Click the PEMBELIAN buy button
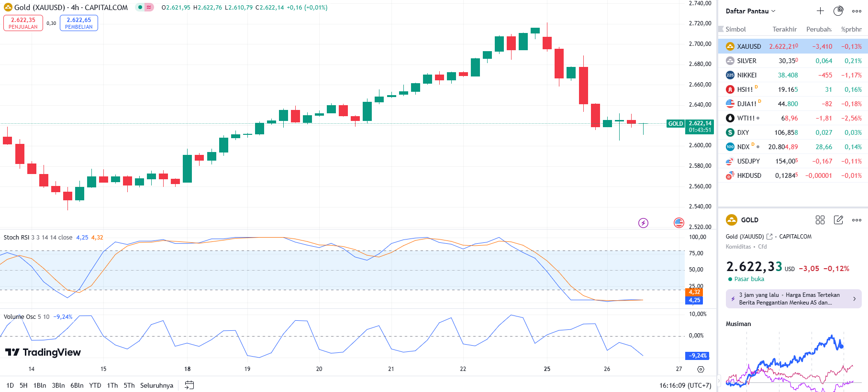The width and height of the screenshot is (868, 392). click(x=79, y=23)
